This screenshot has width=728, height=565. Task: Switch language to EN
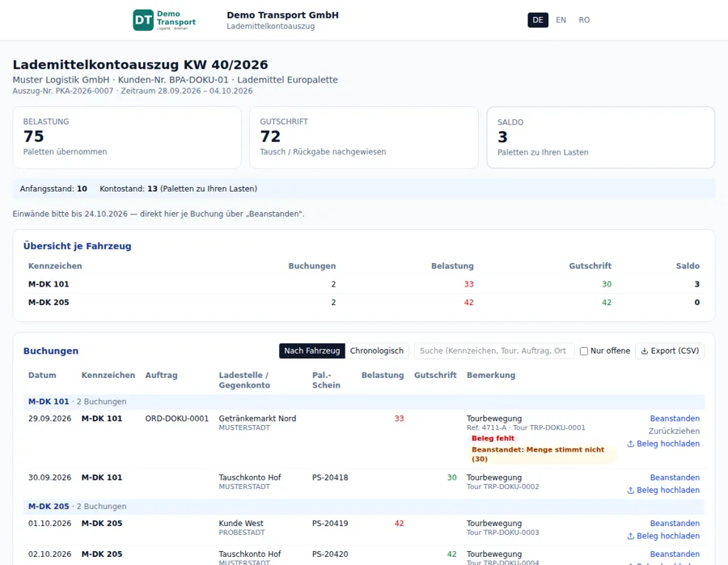(561, 20)
